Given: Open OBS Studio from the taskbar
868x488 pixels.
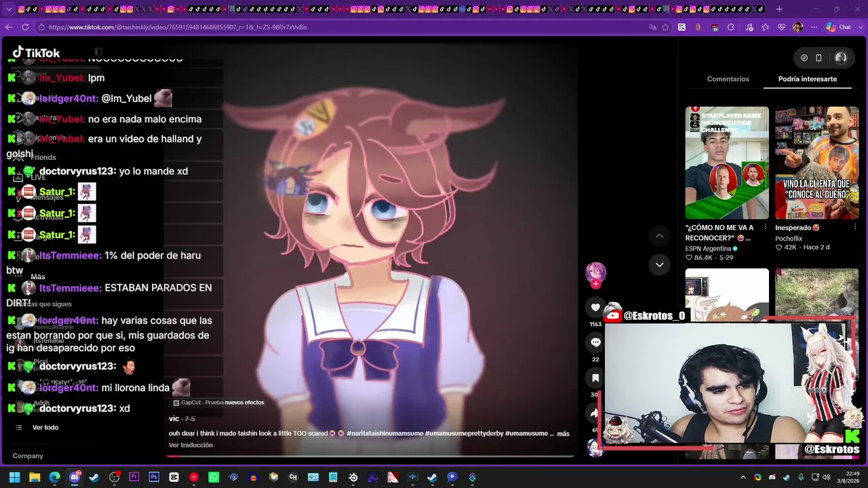Looking at the screenshot, I should point(115,477).
